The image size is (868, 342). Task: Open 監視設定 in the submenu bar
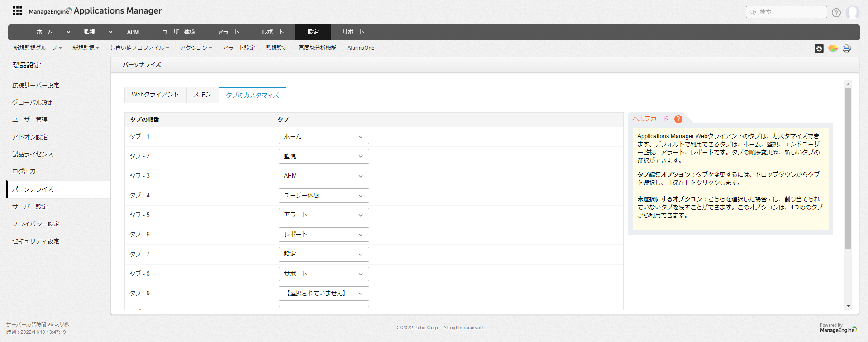[x=277, y=48]
